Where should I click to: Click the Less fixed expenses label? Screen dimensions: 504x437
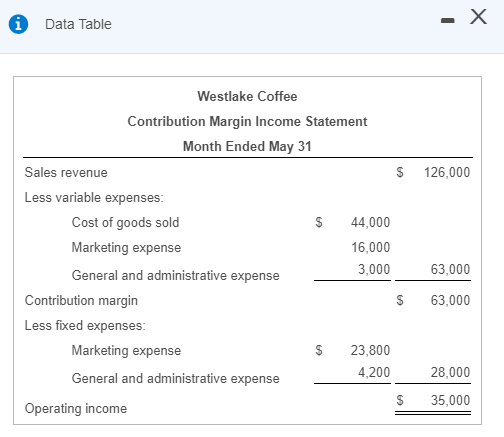pyautogui.click(x=85, y=325)
